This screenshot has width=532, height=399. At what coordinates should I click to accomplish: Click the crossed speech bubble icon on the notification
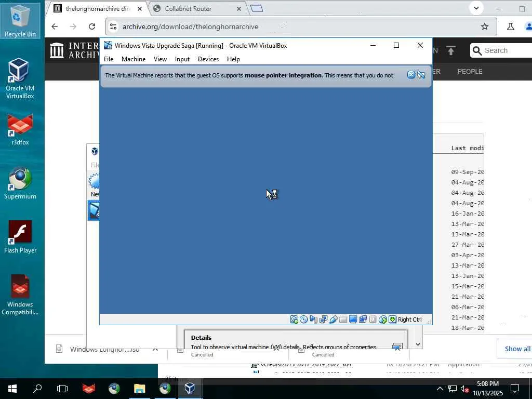421,75
